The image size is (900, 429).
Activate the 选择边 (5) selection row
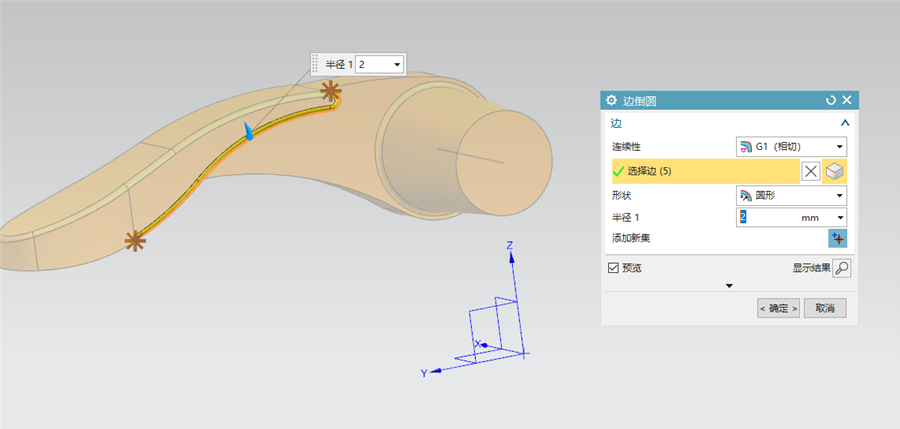[x=705, y=171]
